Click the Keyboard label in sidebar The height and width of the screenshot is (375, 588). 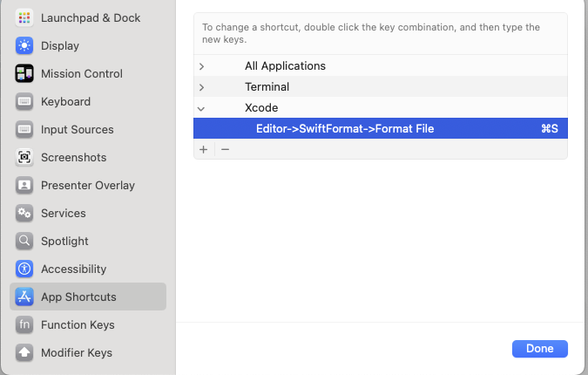click(x=65, y=102)
